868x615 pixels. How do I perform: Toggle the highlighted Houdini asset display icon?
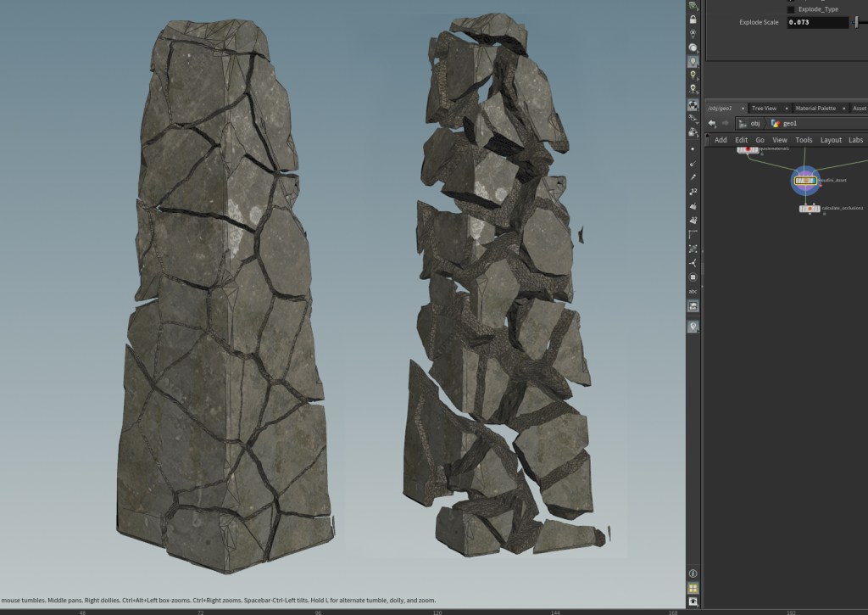[693, 105]
